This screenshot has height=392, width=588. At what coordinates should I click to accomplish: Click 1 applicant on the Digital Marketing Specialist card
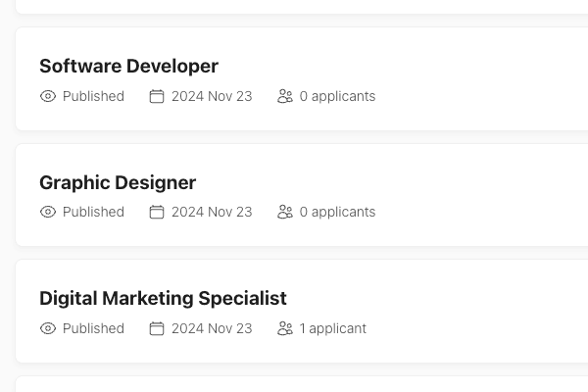tap(332, 328)
